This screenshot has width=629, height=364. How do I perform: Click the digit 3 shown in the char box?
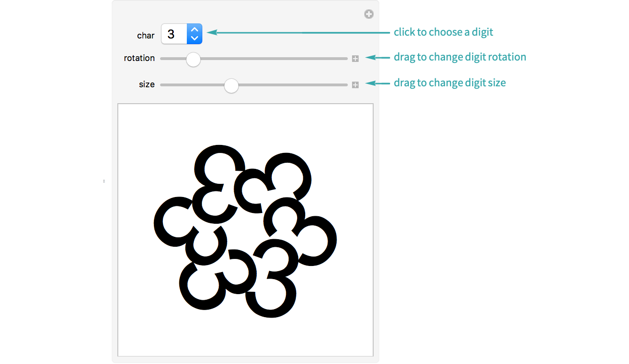(x=171, y=34)
